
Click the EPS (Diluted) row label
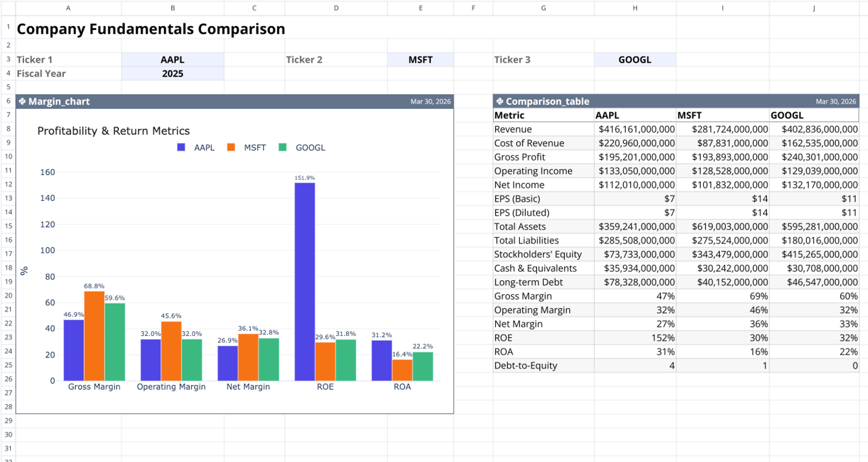click(522, 213)
